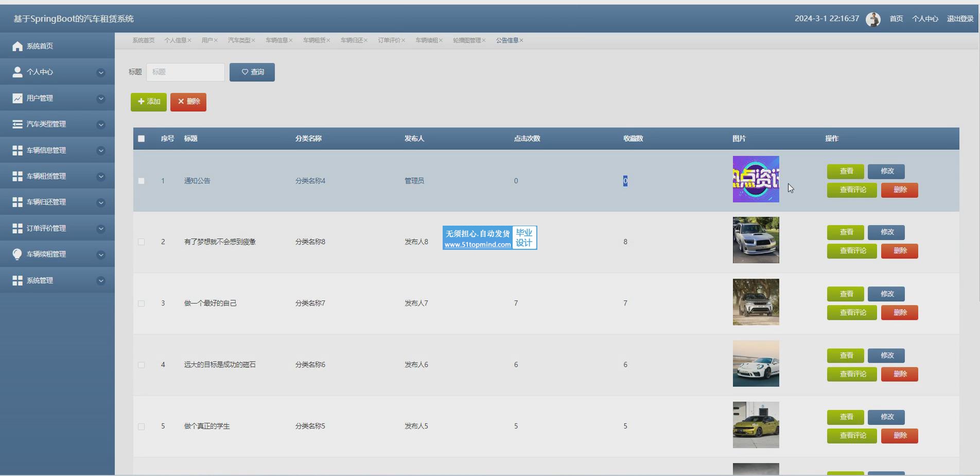Click 首页 link in the header

pos(896,19)
